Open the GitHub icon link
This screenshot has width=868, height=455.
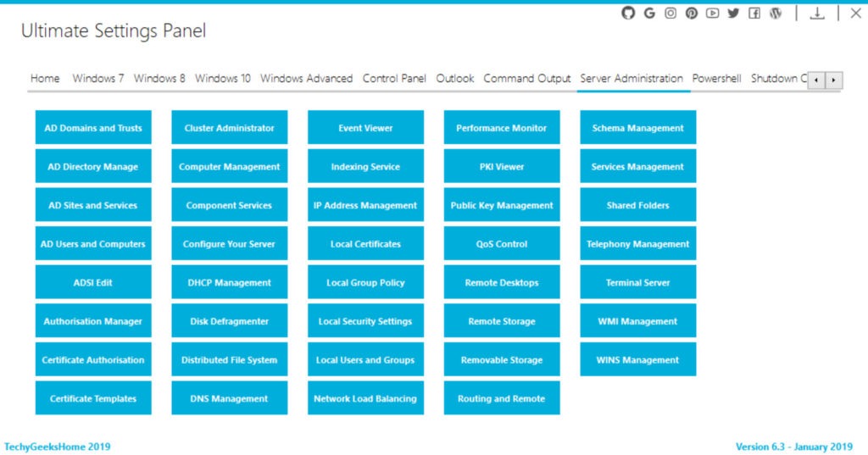pyautogui.click(x=628, y=13)
